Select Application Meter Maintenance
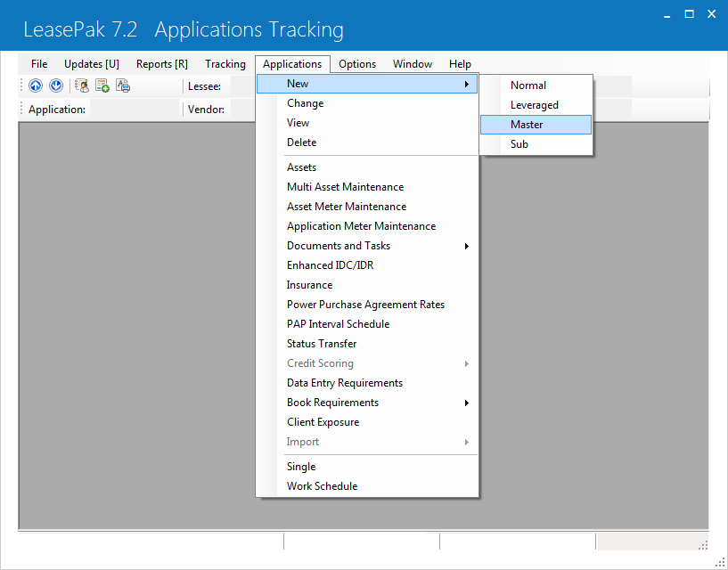This screenshot has width=728, height=570. click(367, 226)
